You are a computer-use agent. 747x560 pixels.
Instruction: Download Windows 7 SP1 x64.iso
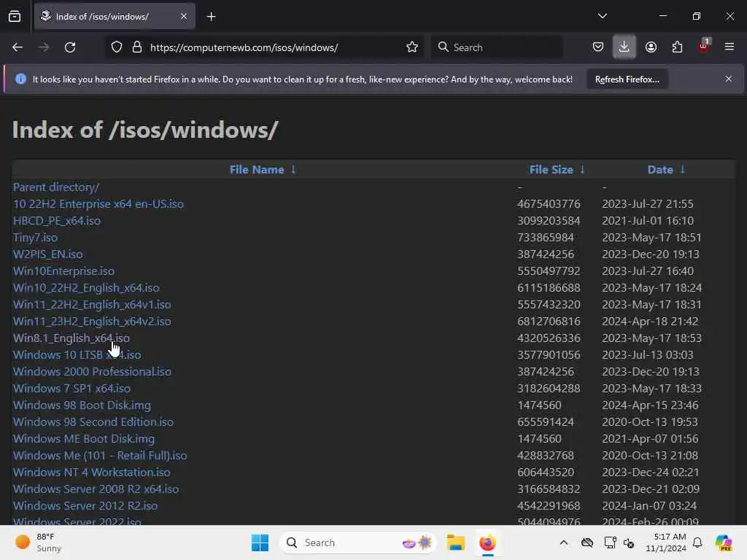(x=71, y=388)
